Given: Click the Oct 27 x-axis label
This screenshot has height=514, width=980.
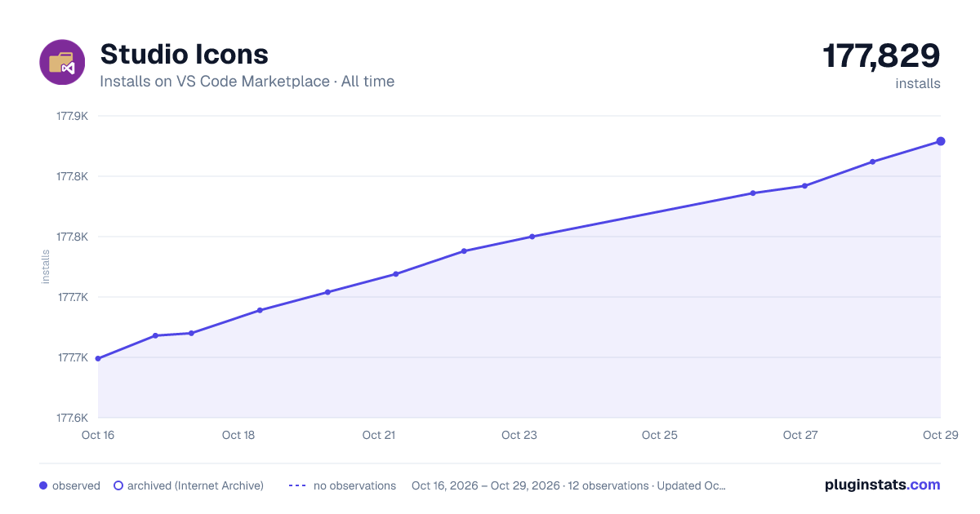Looking at the screenshot, I should click(800, 435).
